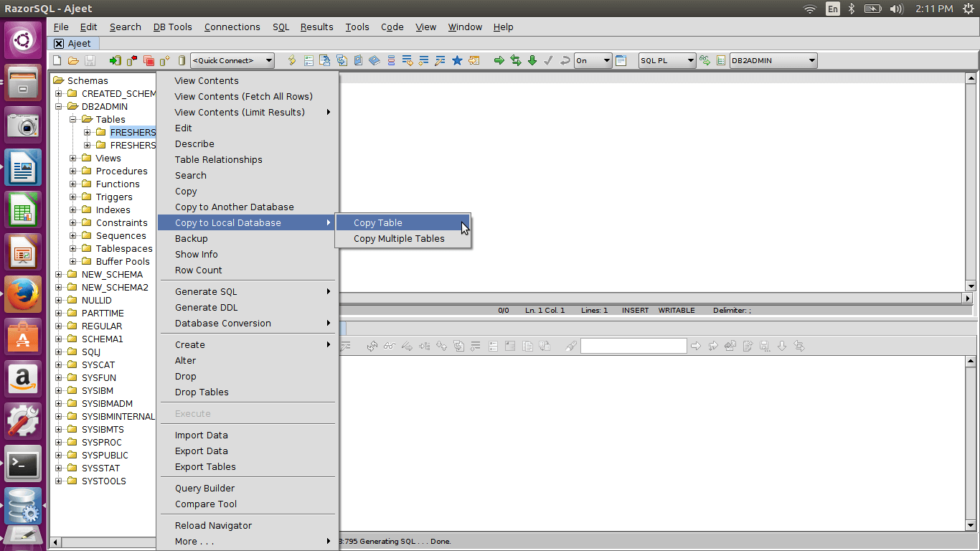Click the results toolbar search field
Image resolution: width=980 pixels, height=551 pixels.
[x=633, y=346]
